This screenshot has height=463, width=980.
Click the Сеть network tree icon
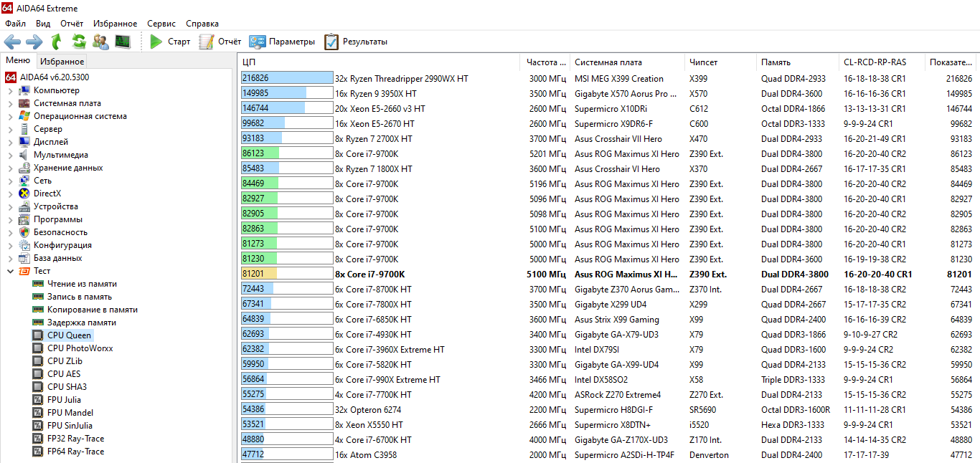click(x=24, y=181)
